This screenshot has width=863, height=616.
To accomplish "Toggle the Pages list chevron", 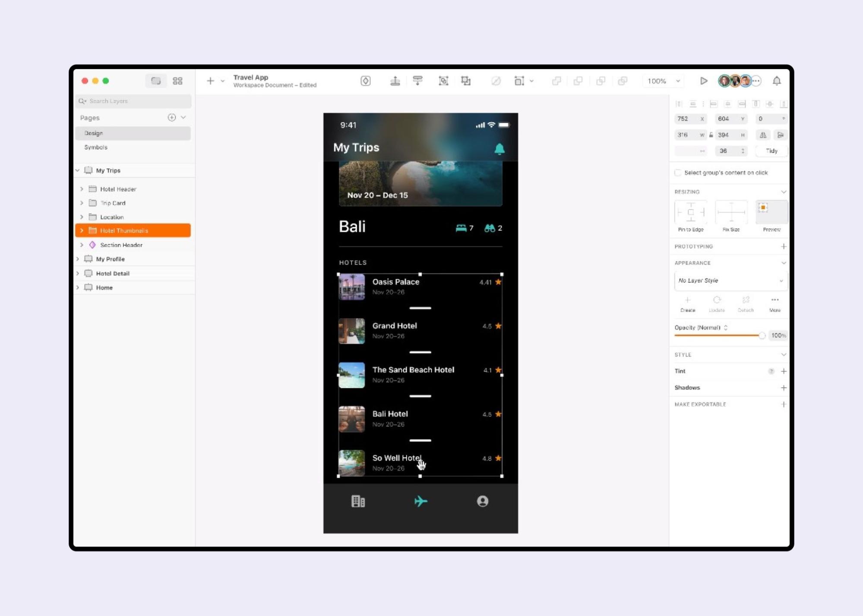I will pyautogui.click(x=183, y=117).
